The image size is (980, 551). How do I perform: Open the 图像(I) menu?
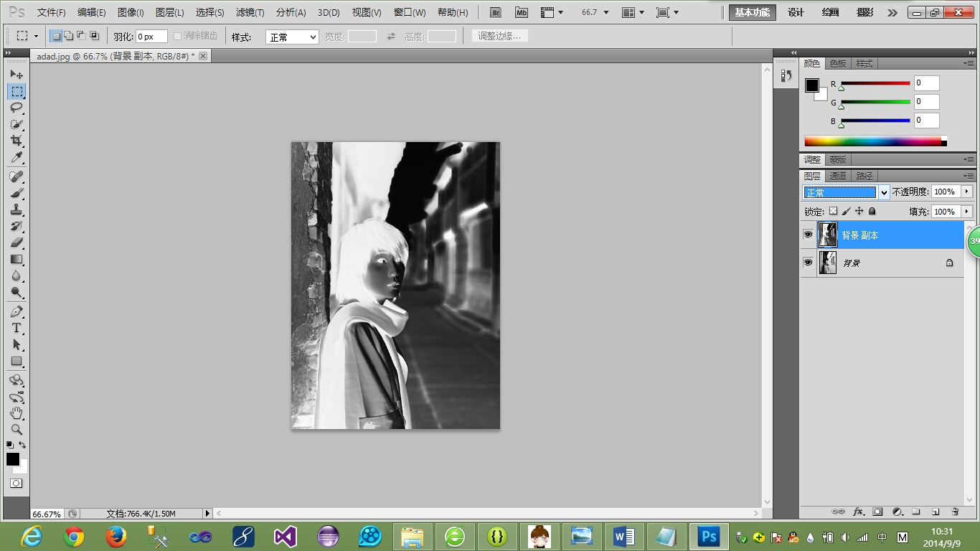pos(130,12)
